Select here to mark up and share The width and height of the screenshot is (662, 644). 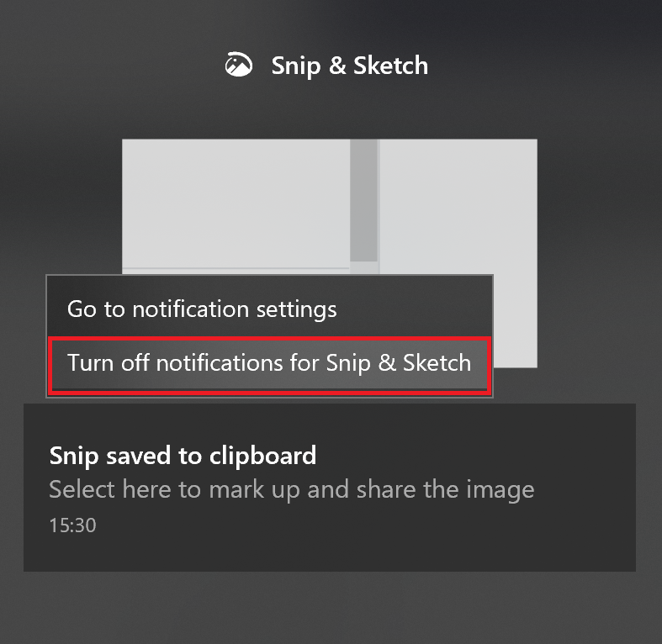(x=292, y=489)
